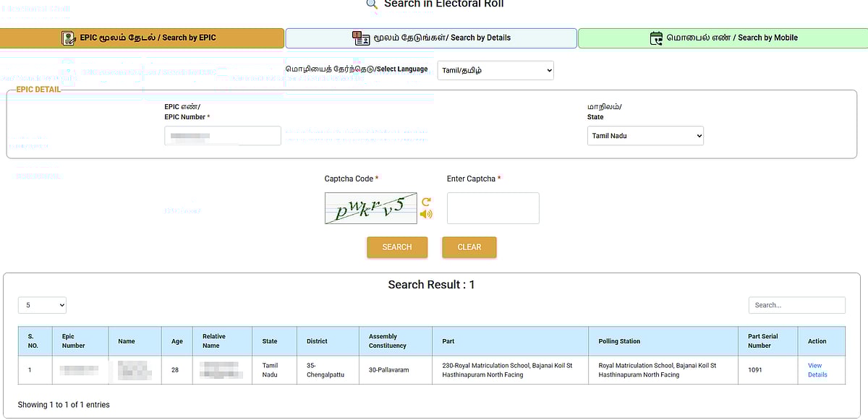Image resolution: width=868 pixels, height=420 pixels.
Task: Click the magnifier icon beside Search in Electoral Roll
Action: [x=372, y=4]
